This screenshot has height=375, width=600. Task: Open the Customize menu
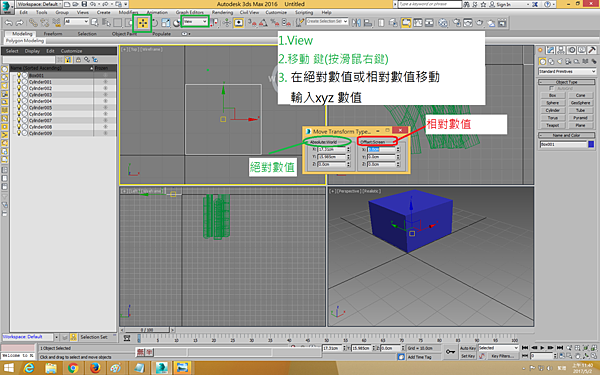(276, 12)
